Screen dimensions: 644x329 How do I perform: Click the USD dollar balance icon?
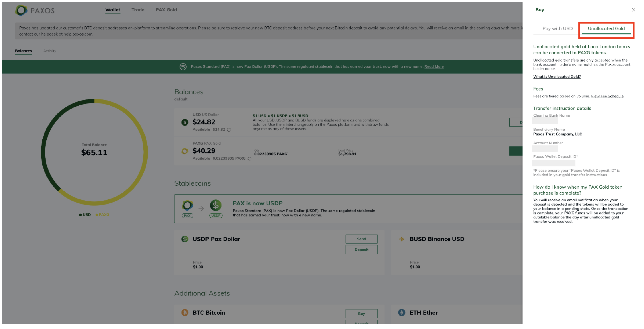coord(185,122)
